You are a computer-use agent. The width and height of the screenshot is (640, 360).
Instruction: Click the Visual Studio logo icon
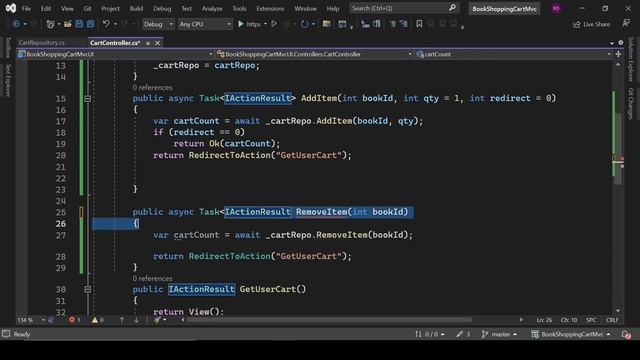coord(11,8)
